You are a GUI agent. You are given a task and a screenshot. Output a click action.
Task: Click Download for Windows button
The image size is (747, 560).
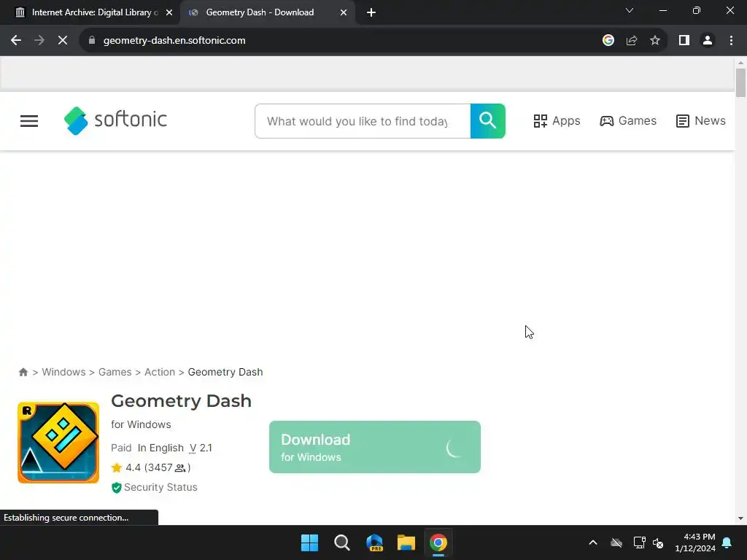pos(375,447)
